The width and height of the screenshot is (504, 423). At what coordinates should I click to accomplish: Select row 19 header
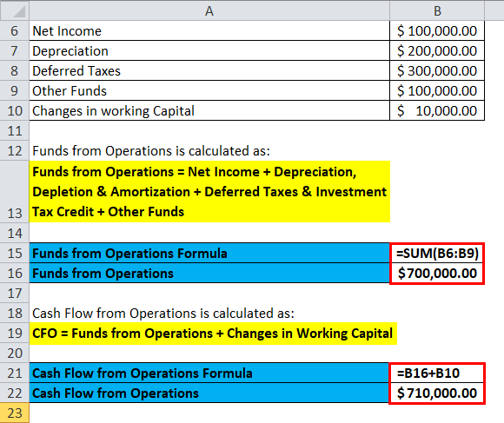pyautogui.click(x=15, y=333)
